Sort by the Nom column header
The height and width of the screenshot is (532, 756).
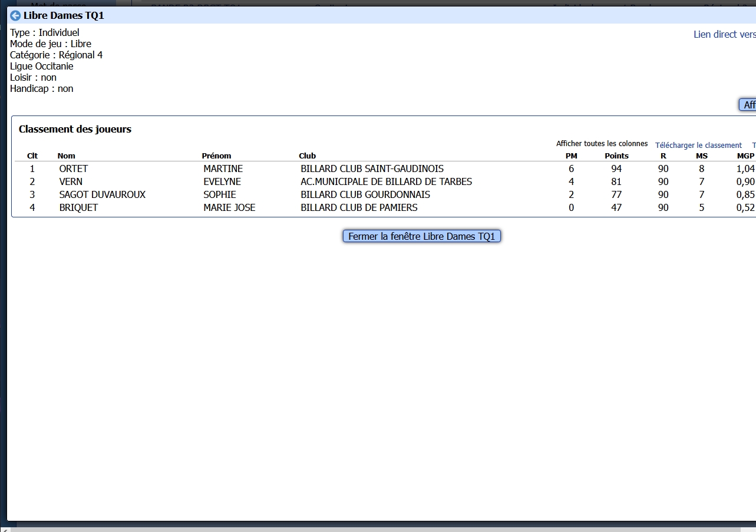coord(67,156)
